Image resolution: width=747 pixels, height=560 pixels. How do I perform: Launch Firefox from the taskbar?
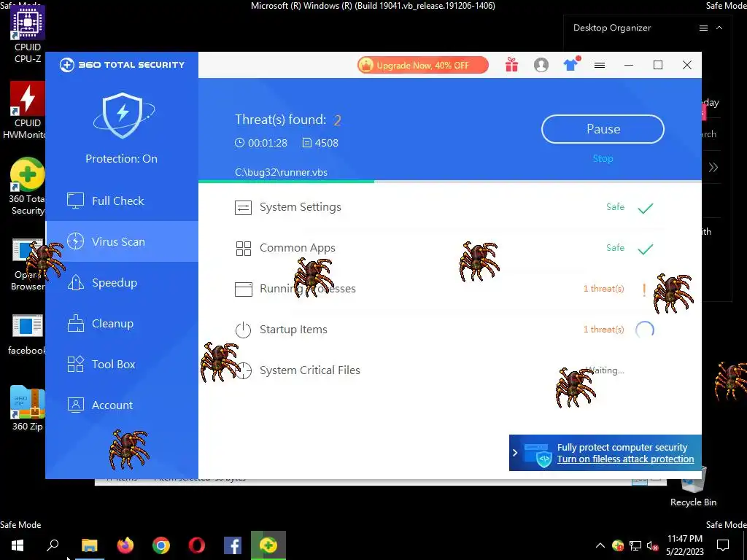[x=125, y=545]
